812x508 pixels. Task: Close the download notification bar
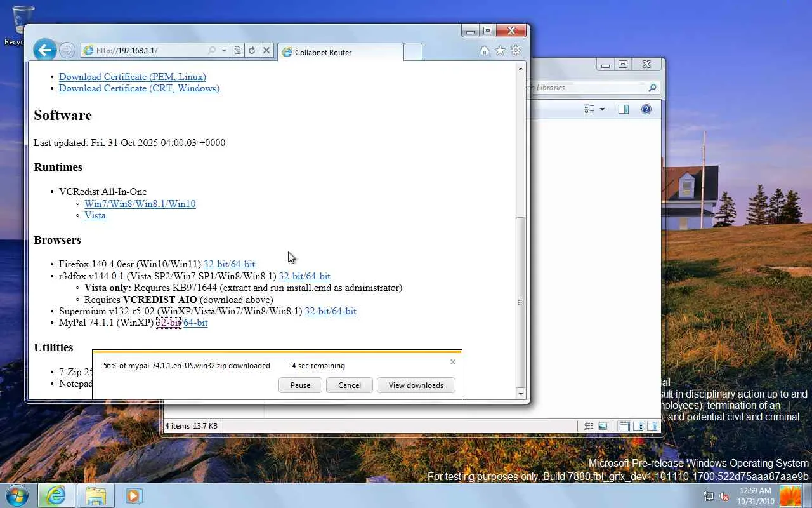click(x=452, y=362)
